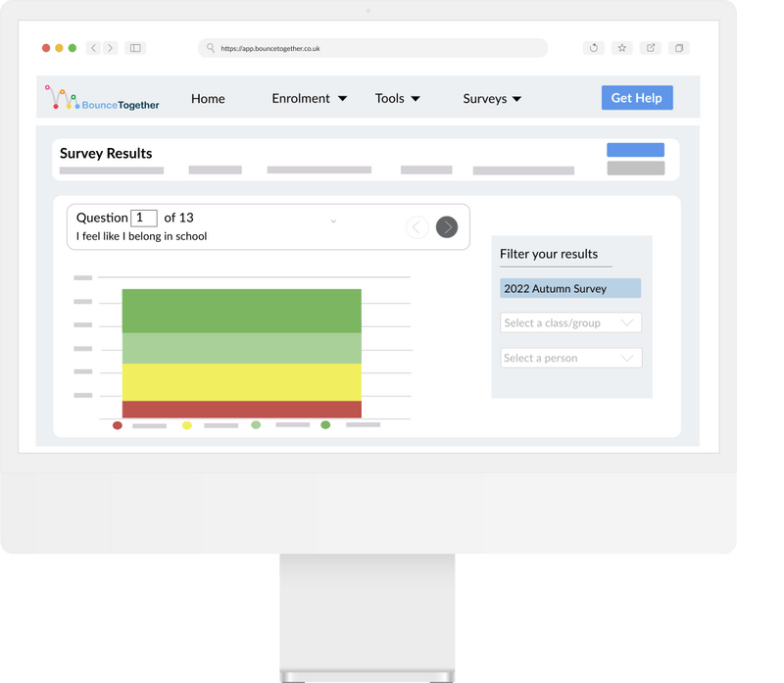The height and width of the screenshot is (683, 784).
Task: Open the question selector chevron
Action: click(x=333, y=221)
